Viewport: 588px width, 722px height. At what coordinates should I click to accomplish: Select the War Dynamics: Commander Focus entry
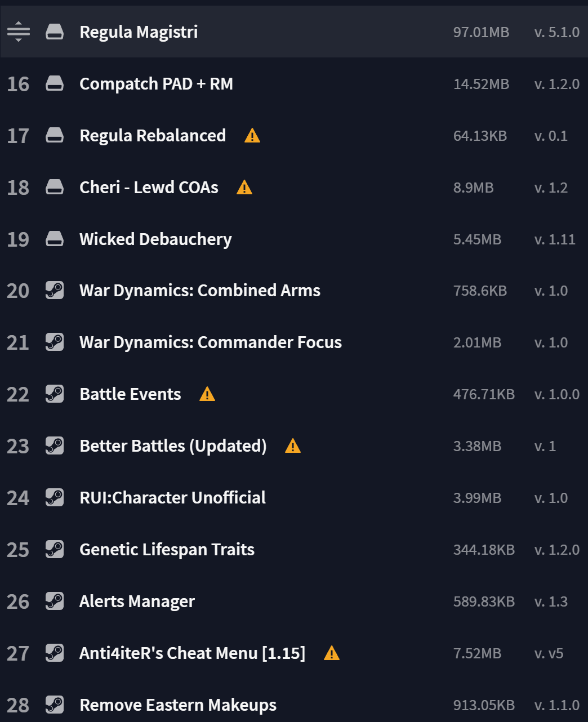coord(294,342)
